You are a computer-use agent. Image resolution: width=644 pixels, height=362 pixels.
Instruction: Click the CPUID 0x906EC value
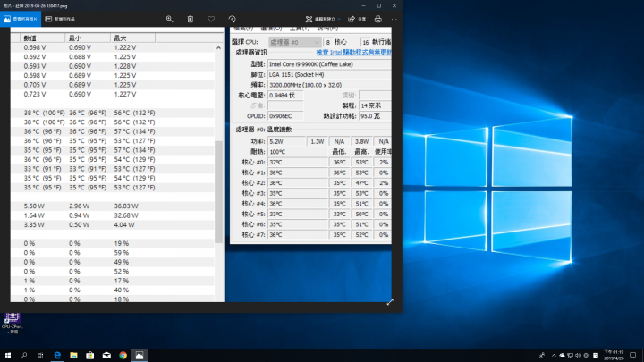click(286, 116)
